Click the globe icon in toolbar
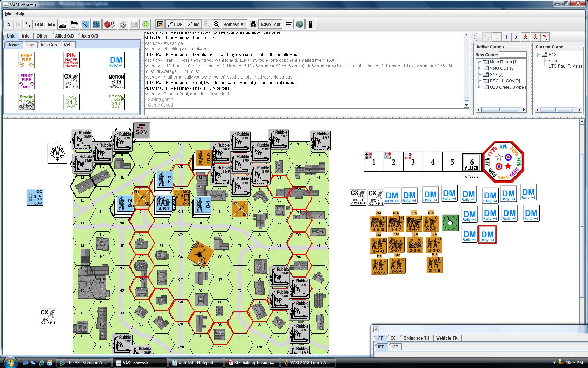 point(300,24)
